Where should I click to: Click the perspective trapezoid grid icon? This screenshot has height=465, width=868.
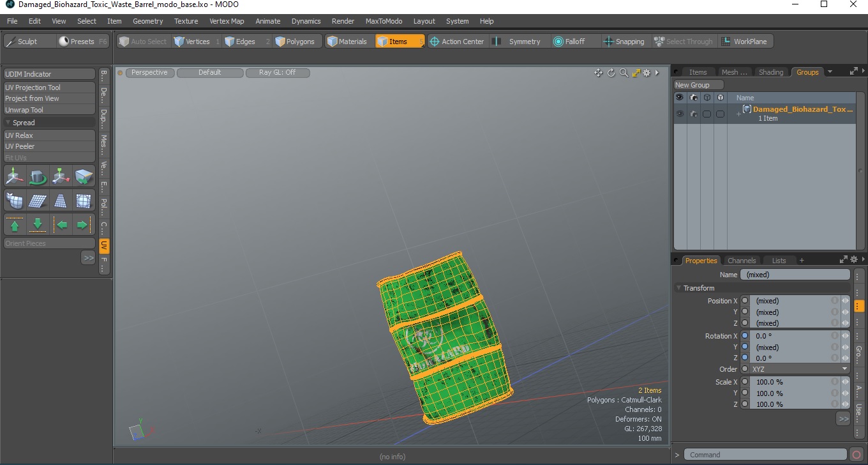(x=61, y=201)
